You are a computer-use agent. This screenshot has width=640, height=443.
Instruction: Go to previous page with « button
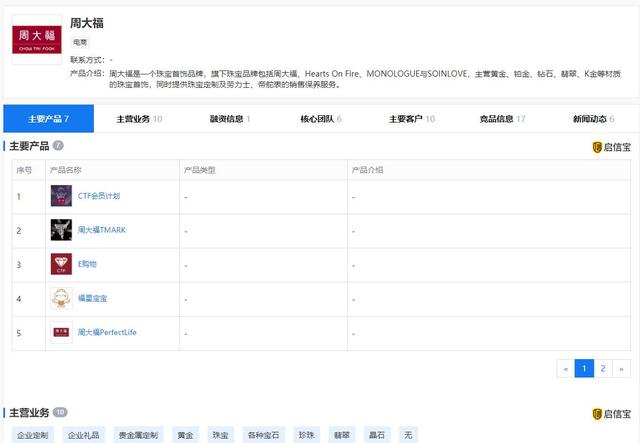tap(566, 369)
